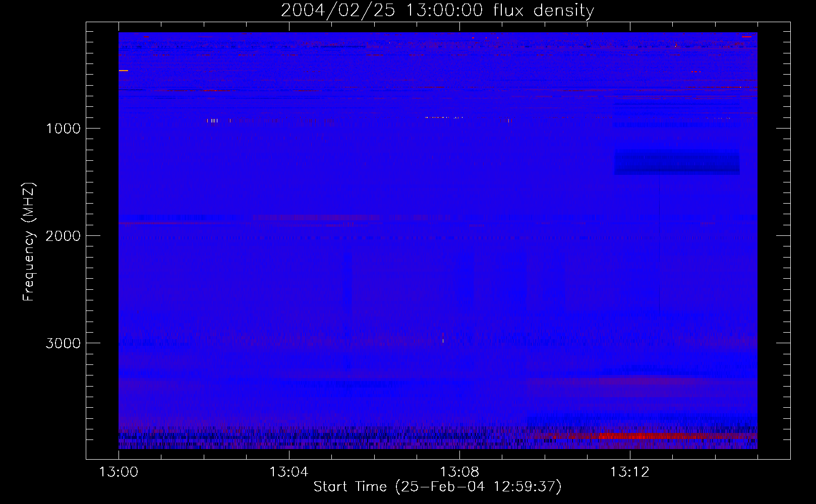This screenshot has width=816, height=504.
Task: Click the dark blue rectangular patch near 1300 MHz
Action: [677, 162]
